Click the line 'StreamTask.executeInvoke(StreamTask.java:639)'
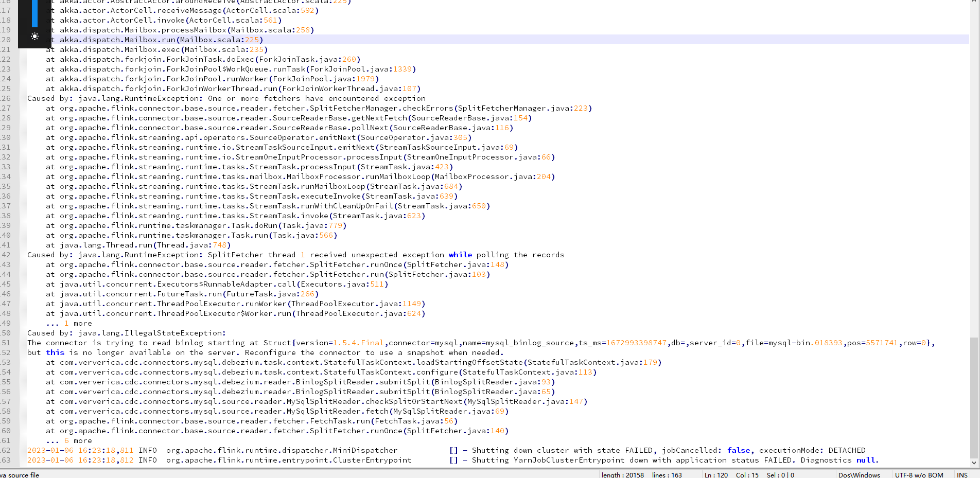Viewport: 980px width, 478px height. [x=252, y=196]
